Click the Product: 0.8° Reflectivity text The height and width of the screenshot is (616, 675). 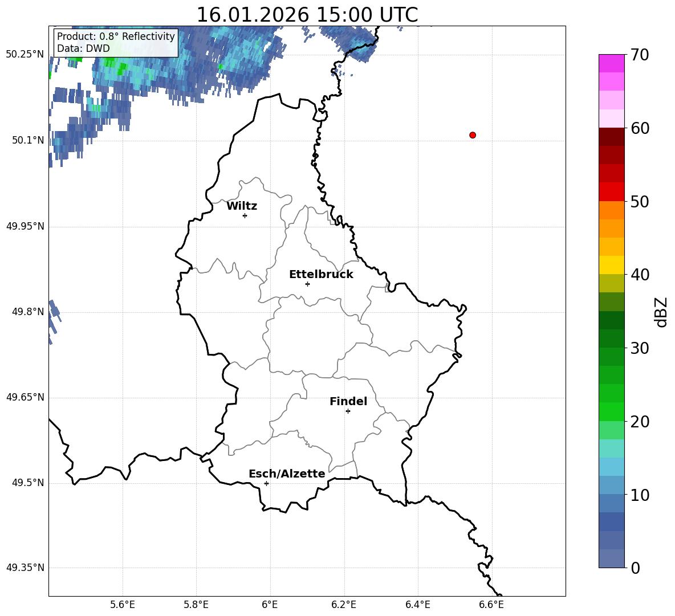tap(116, 36)
